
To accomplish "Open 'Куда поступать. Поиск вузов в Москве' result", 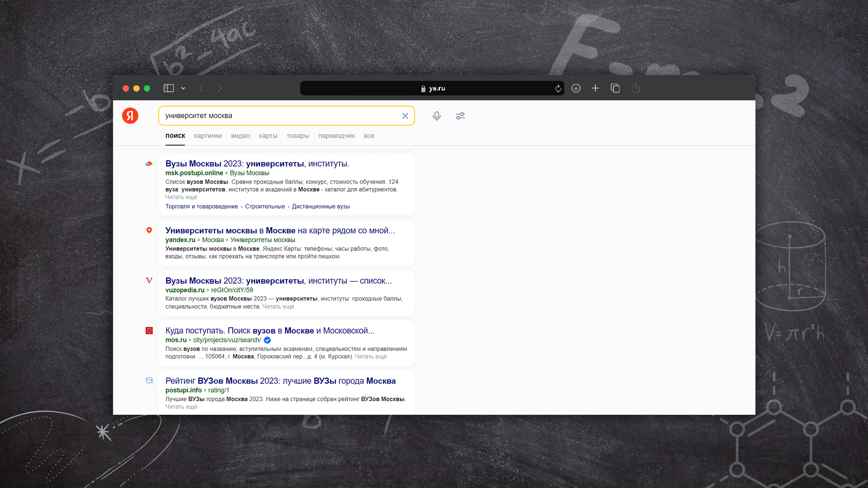I will [270, 331].
